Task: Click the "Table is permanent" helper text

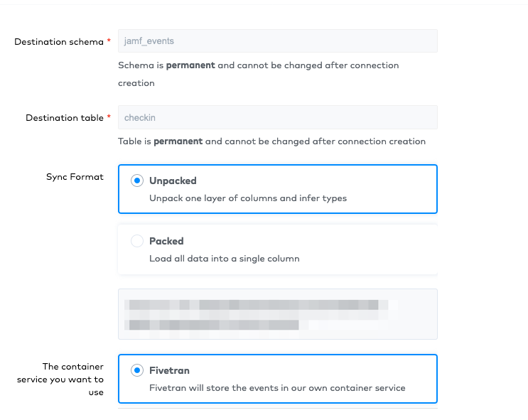Action: (271, 141)
